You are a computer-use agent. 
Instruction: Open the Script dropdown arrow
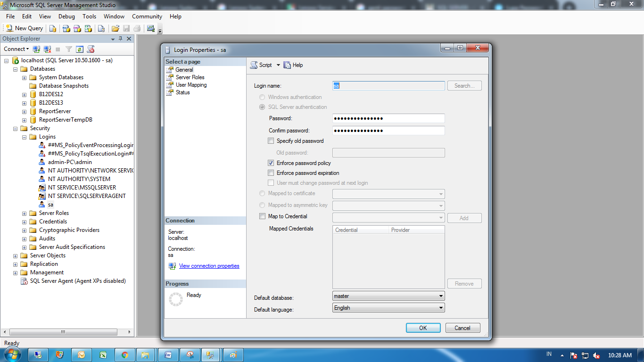278,65
